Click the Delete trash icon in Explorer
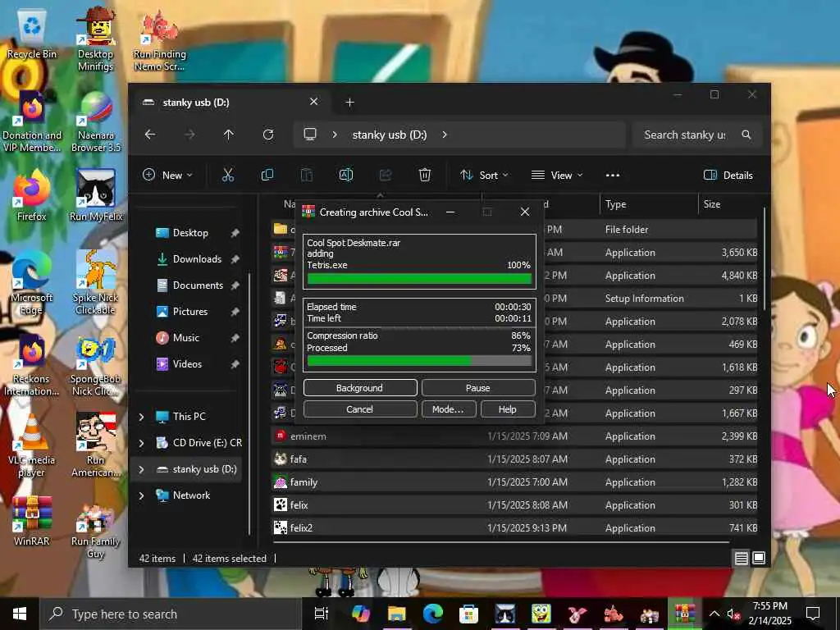 coord(425,176)
